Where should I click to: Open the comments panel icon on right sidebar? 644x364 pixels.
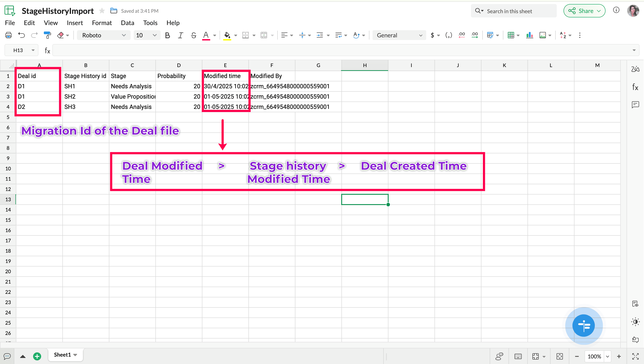click(635, 104)
